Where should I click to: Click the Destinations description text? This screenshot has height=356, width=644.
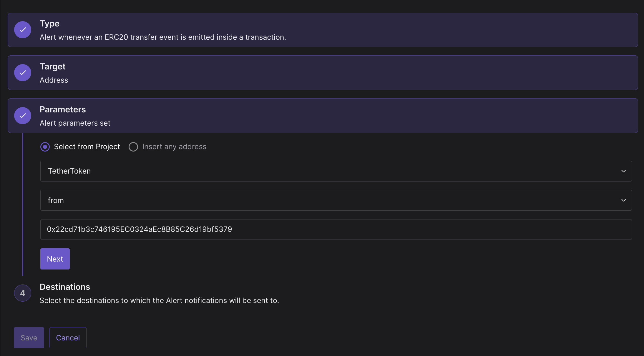(159, 300)
